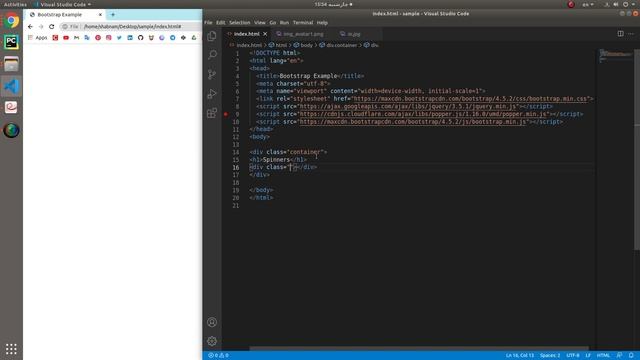Launch PyCharm from the dock
640x360 pixels.
tap(11, 42)
